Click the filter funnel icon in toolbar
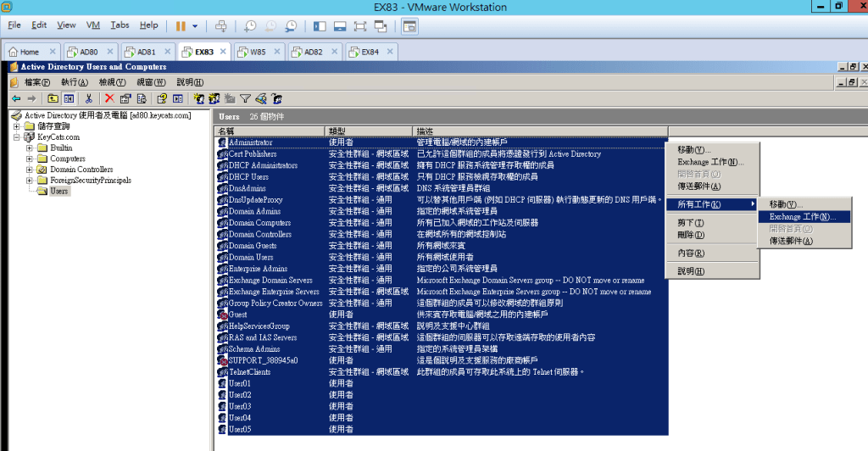Image resolution: width=868 pixels, height=451 pixels. click(245, 98)
